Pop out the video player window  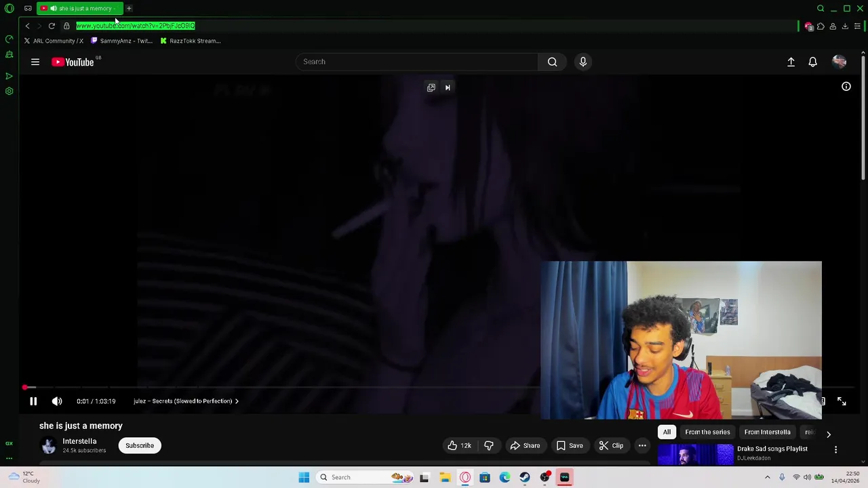click(x=431, y=87)
